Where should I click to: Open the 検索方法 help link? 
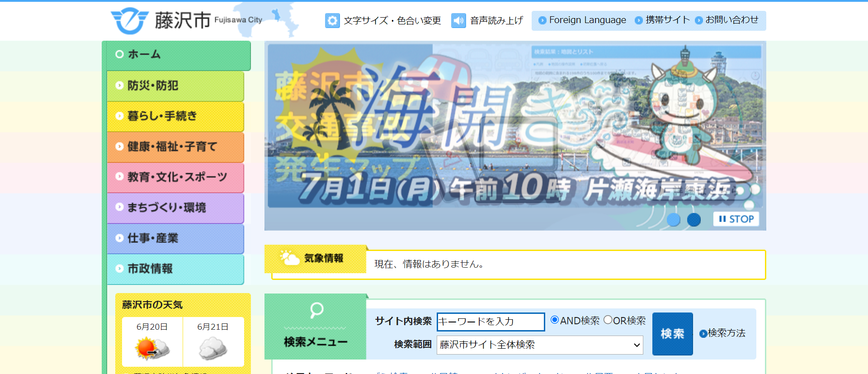pyautogui.click(x=726, y=333)
